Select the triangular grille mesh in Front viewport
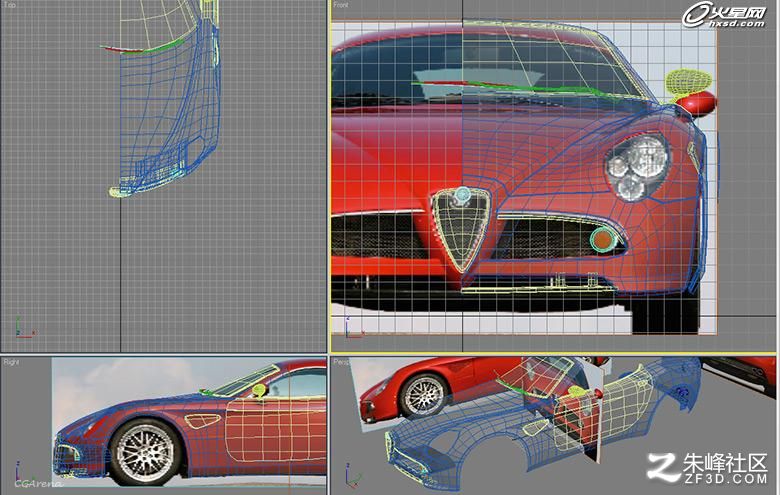Screen dimensions: 780x495 tap(461, 231)
